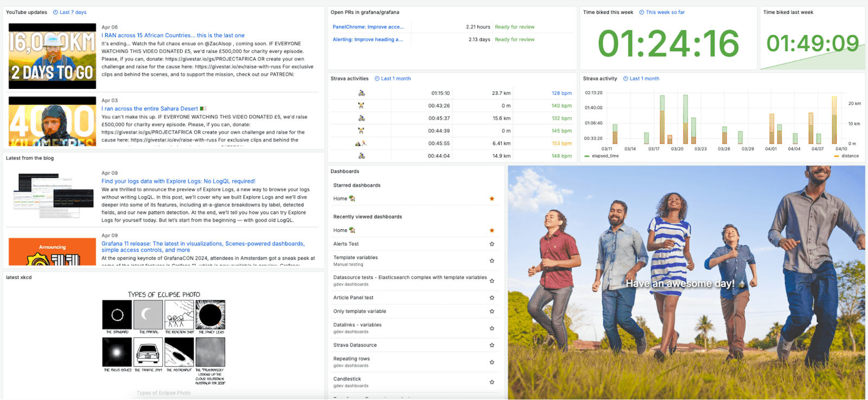This screenshot has height=400, width=868.
Task: Click the 'Have an awesome day!' banner text
Action: pyautogui.click(x=680, y=283)
